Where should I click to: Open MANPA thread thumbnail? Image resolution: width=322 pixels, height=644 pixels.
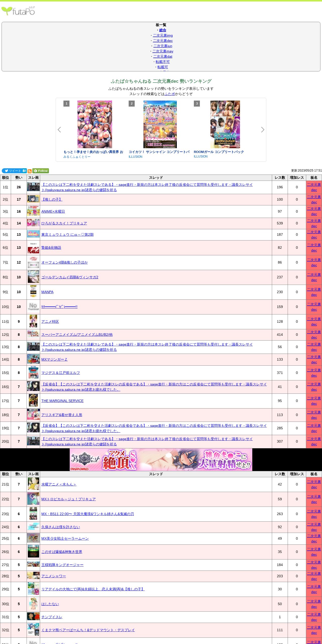(33, 292)
